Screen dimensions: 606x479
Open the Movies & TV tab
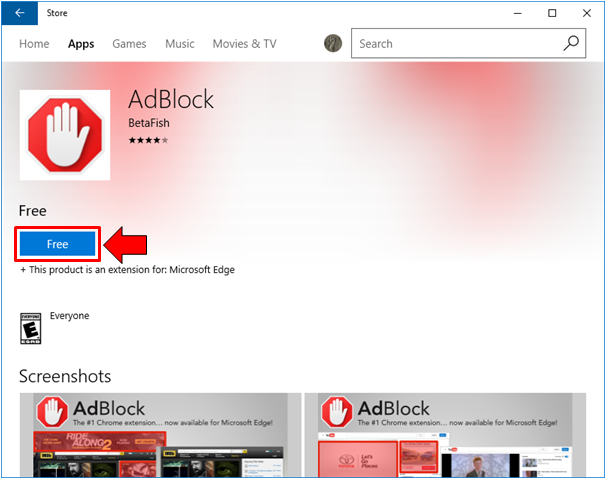244,44
